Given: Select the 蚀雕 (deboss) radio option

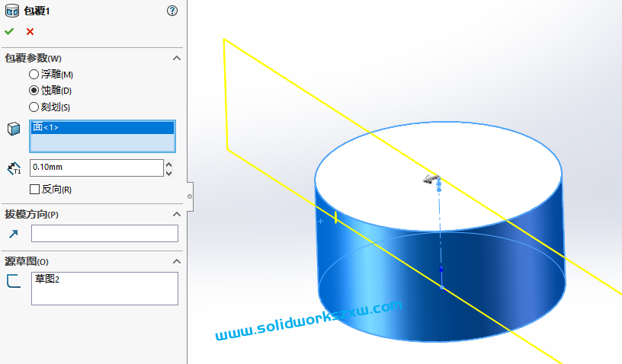Looking at the screenshot, I should click(x=34, y=91).
